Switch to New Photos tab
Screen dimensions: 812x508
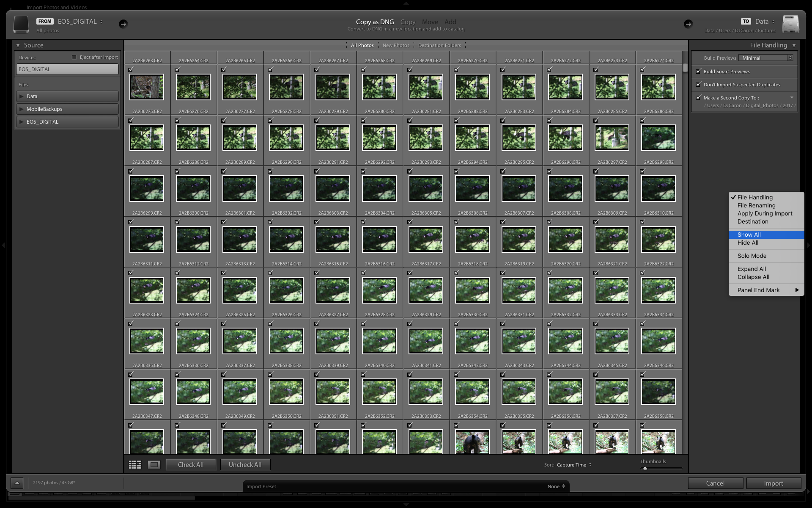pos(395,45)
